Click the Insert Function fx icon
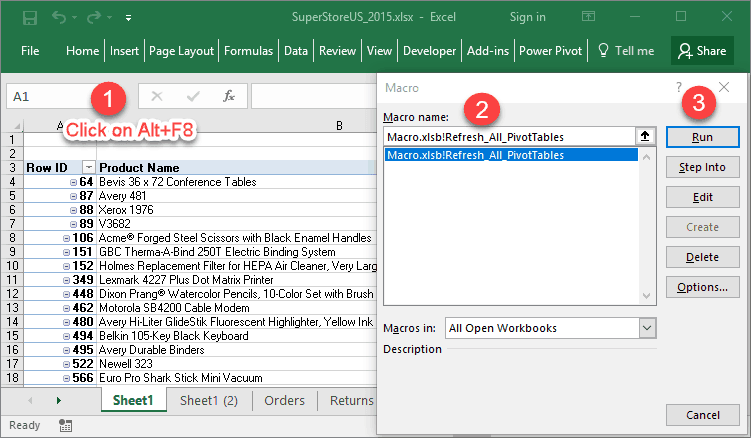This screenshot has height=438, width=751. tap(229, 96)
